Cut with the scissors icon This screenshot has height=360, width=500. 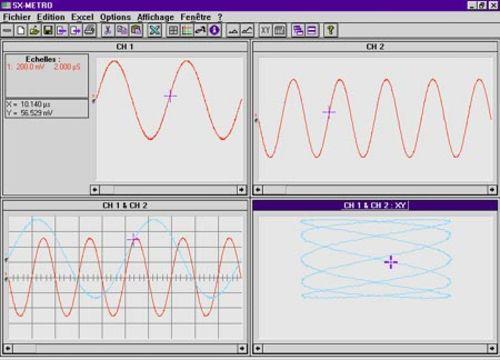(x=108, y=30)
